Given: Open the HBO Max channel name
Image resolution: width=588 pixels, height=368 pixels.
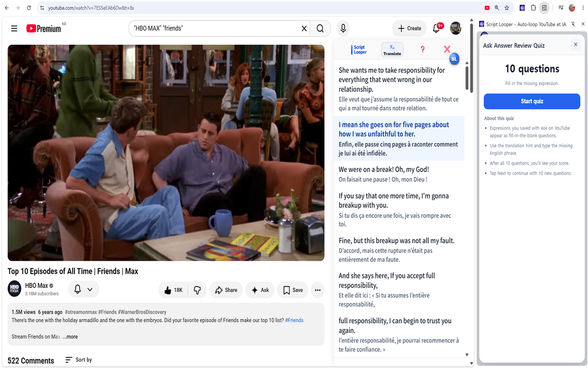Looking at the screenshot, I should [36, 286].
